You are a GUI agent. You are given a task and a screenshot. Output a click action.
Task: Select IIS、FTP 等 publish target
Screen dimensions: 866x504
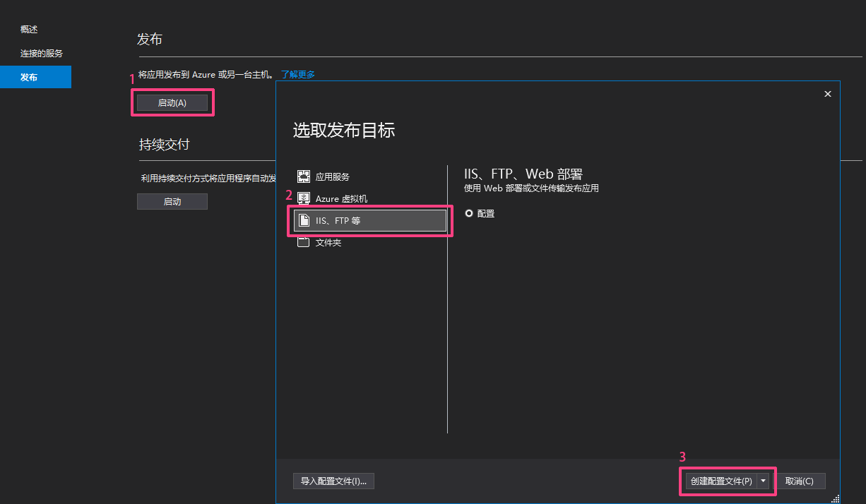370,220
